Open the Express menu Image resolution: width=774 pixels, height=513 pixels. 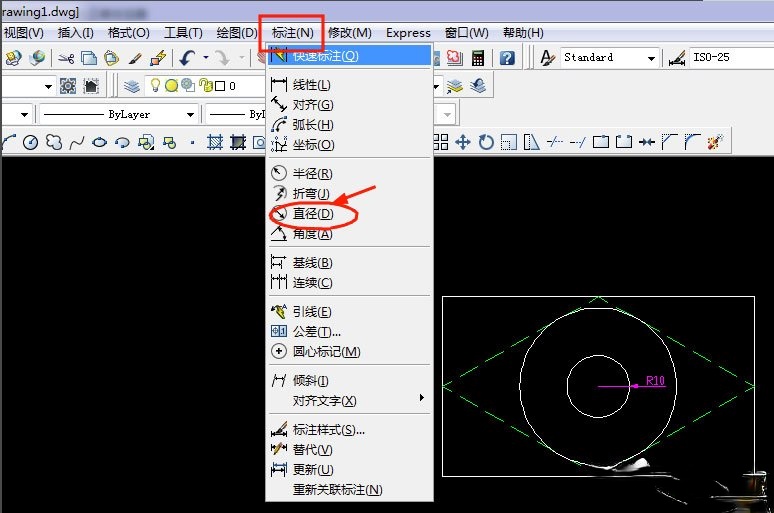click(408, 33)
